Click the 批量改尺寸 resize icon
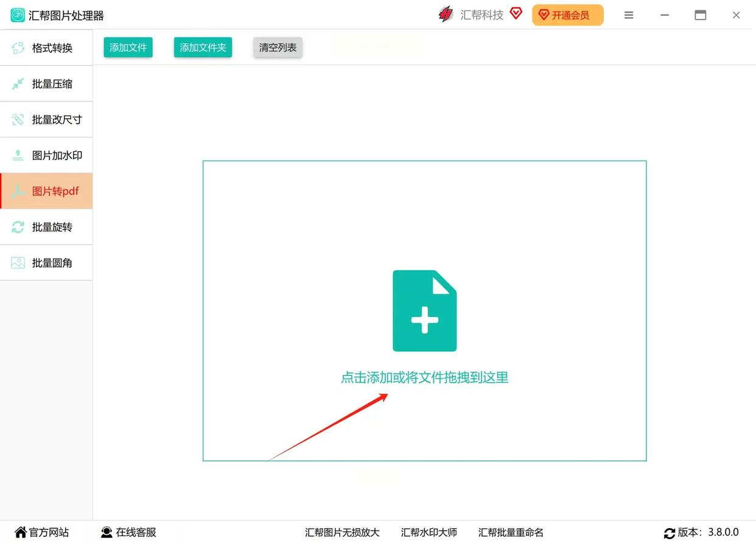This screenshot has height=544, width=756. pos(18,120)
